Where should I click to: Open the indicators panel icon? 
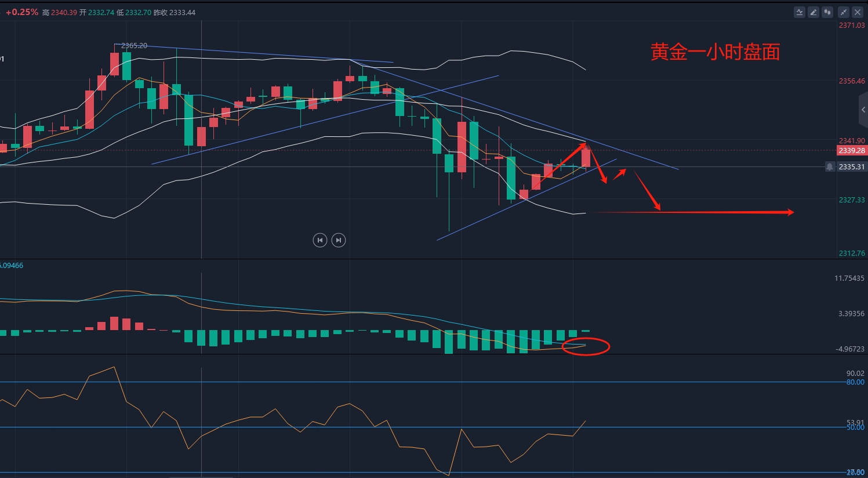pos(800,12)
